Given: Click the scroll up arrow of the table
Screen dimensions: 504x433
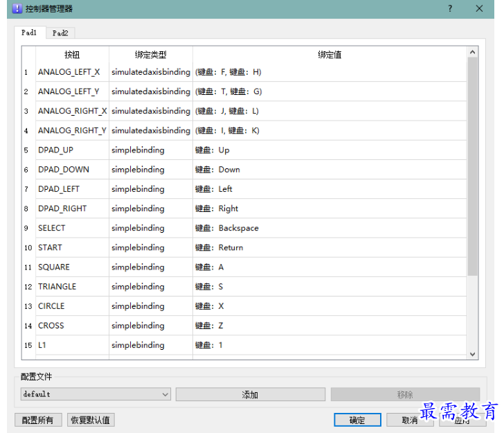Looking at the screenshot, I should [472, 52].
